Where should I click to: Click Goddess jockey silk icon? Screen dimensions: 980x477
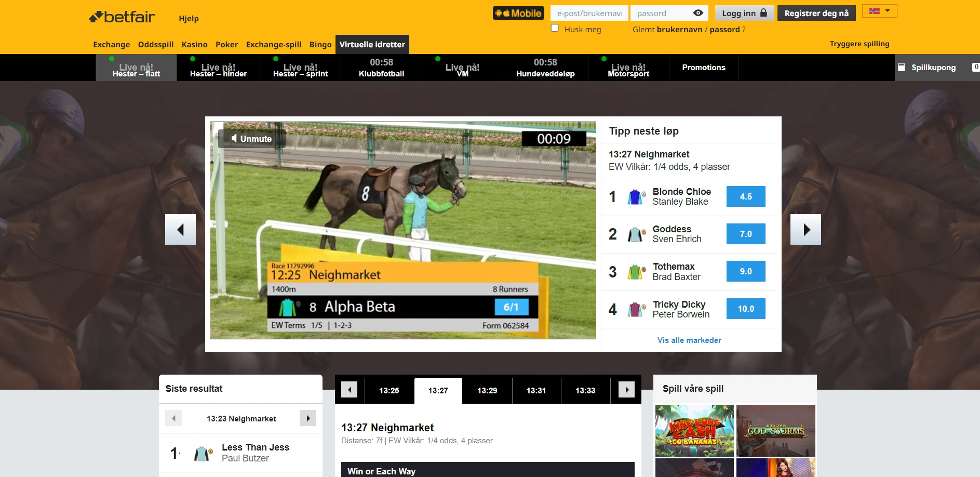pos(636,234)
